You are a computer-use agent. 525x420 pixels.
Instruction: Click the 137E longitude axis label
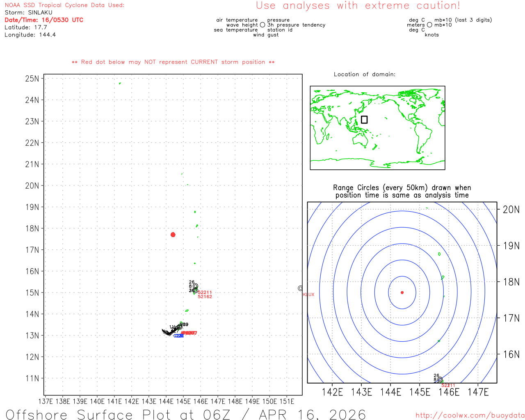(45, 401)
